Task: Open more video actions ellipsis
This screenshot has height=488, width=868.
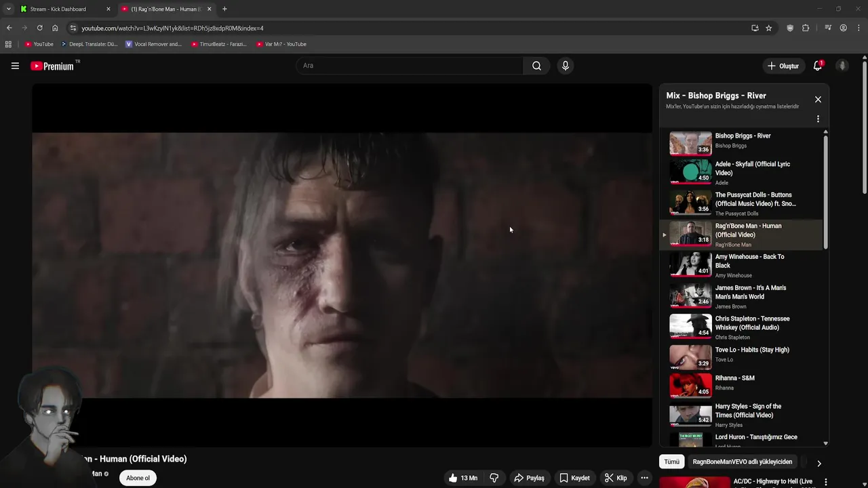Action: tap(644, 478)
